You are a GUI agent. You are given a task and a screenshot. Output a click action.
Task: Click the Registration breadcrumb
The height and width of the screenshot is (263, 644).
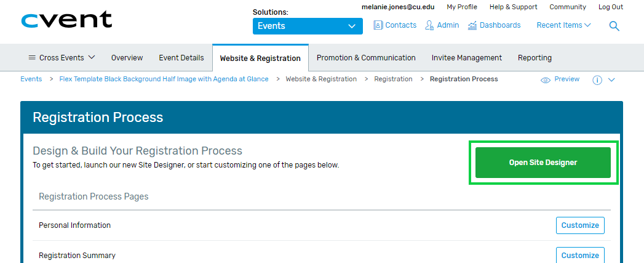coord(393,79)
